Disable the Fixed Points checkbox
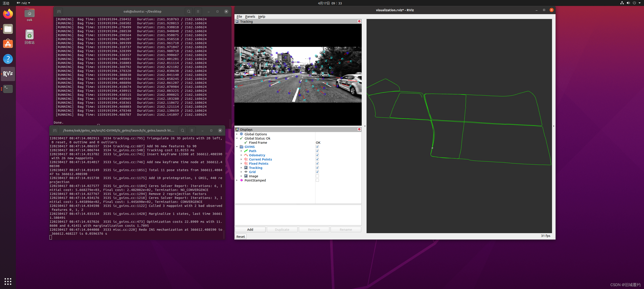Viewport: 644px width, 289px height. click(x=317, y=164)
